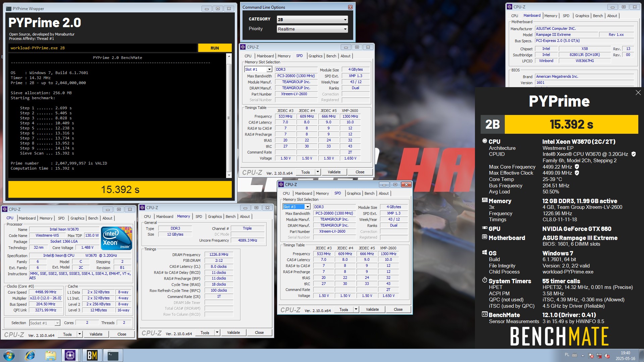
Task: Click the console window taskbar icon
Action: 113,355
